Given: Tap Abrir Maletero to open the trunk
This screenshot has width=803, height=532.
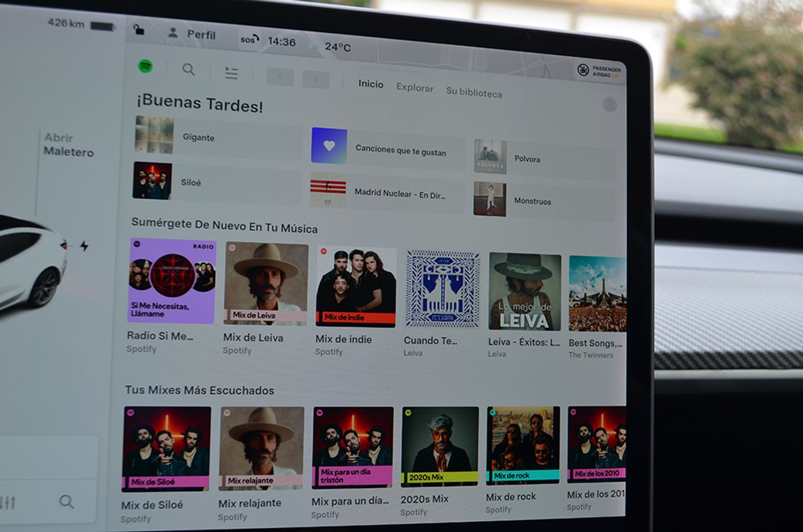Looking at the screenshot, I should click(x=68, y=145).
